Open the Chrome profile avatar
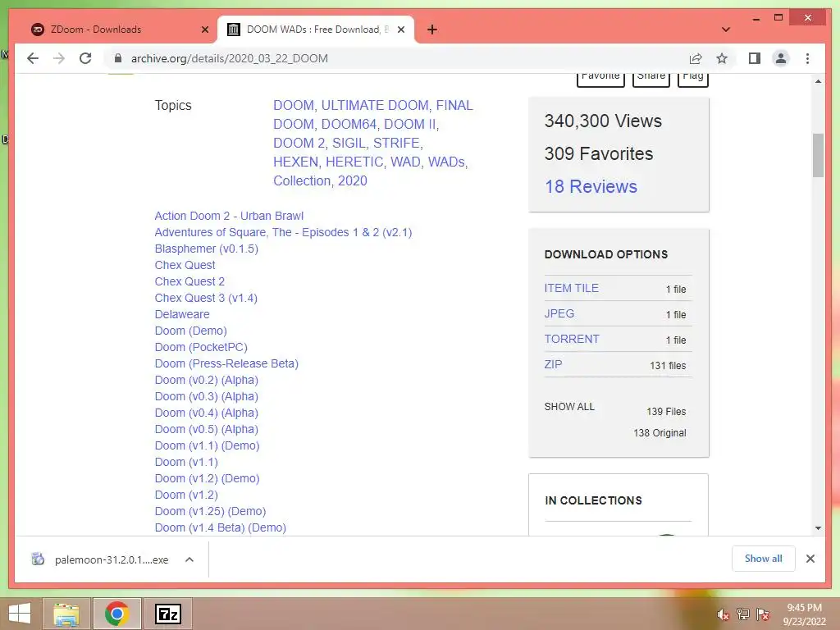This screenshot has height=630, width=840. [781, 58]
